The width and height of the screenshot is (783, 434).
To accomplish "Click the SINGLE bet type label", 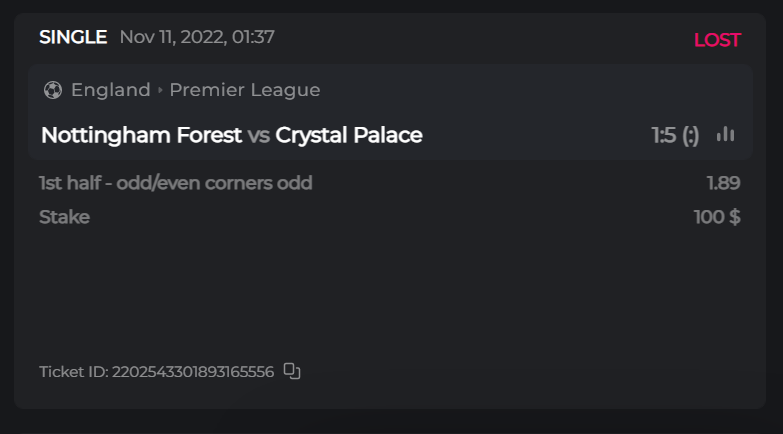I will [73, 38].
